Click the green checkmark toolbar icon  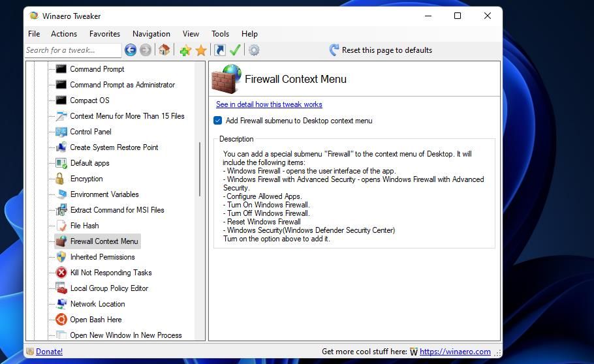click(x=235, y=50)
